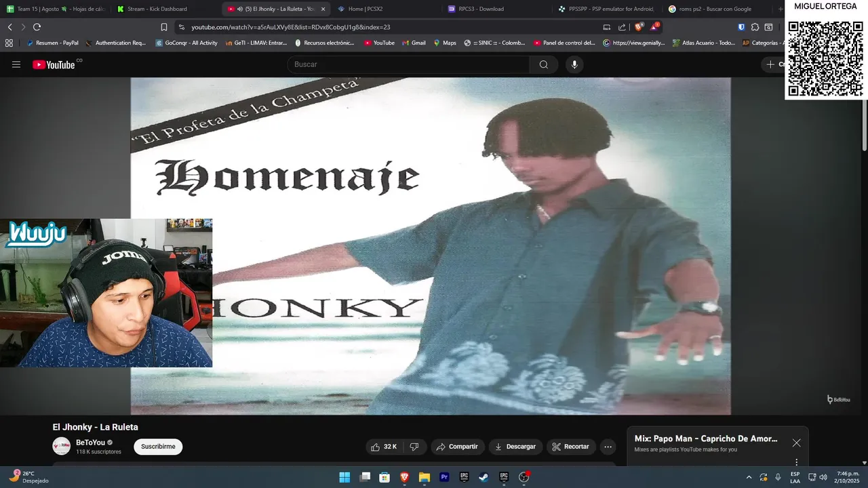Open the Authentication Req... bookmark
This screenshot has height=488, width=868.
pyautogui.click(x=115, y=43)
